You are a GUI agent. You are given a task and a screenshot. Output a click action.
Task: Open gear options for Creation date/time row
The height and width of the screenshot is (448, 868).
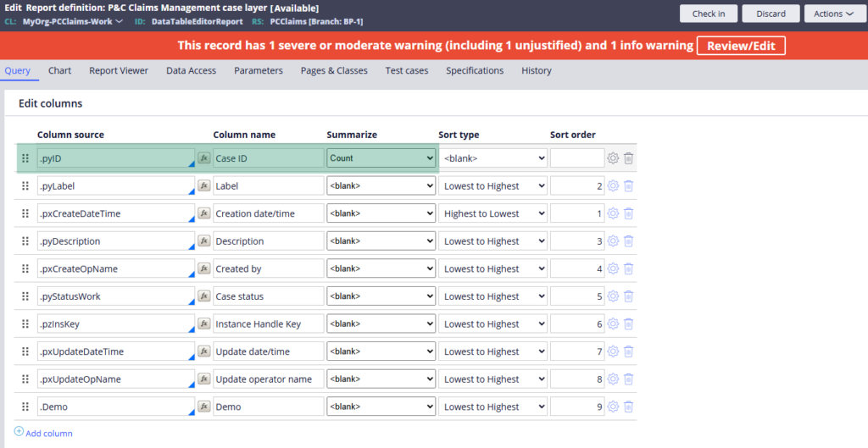613,213
